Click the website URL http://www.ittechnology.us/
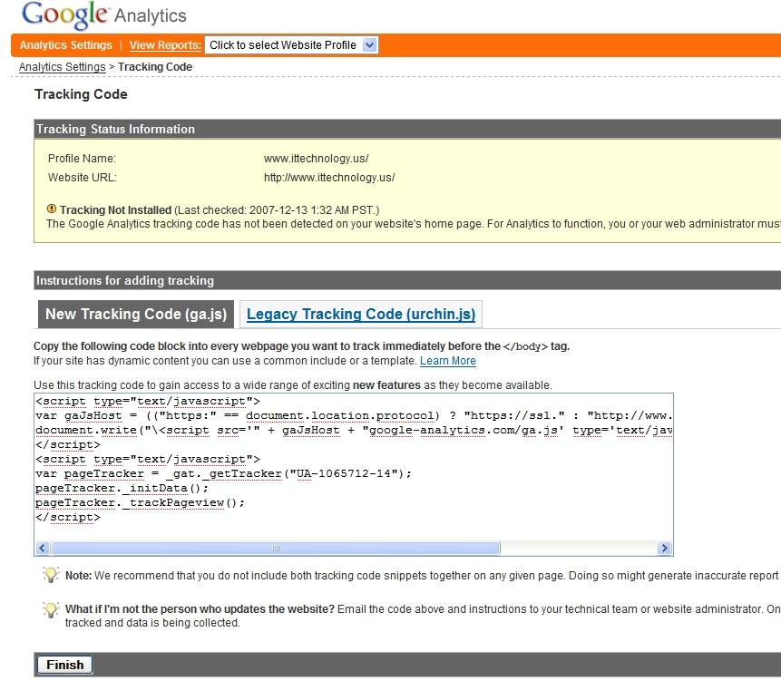 pos(329,177)
